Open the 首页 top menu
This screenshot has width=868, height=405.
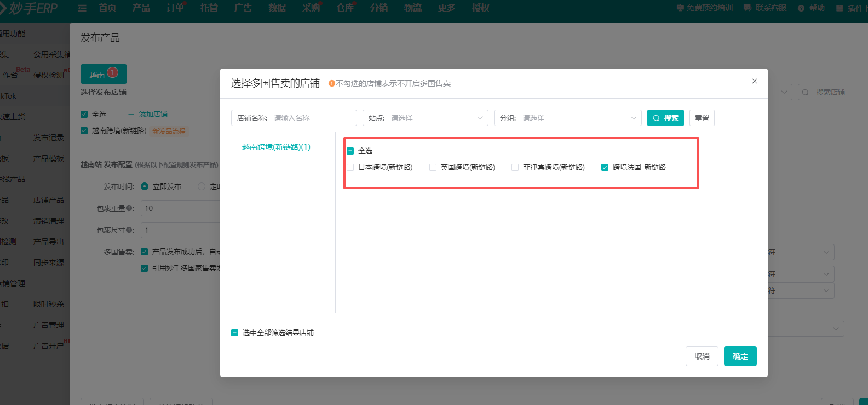click(x=107, y=8)
